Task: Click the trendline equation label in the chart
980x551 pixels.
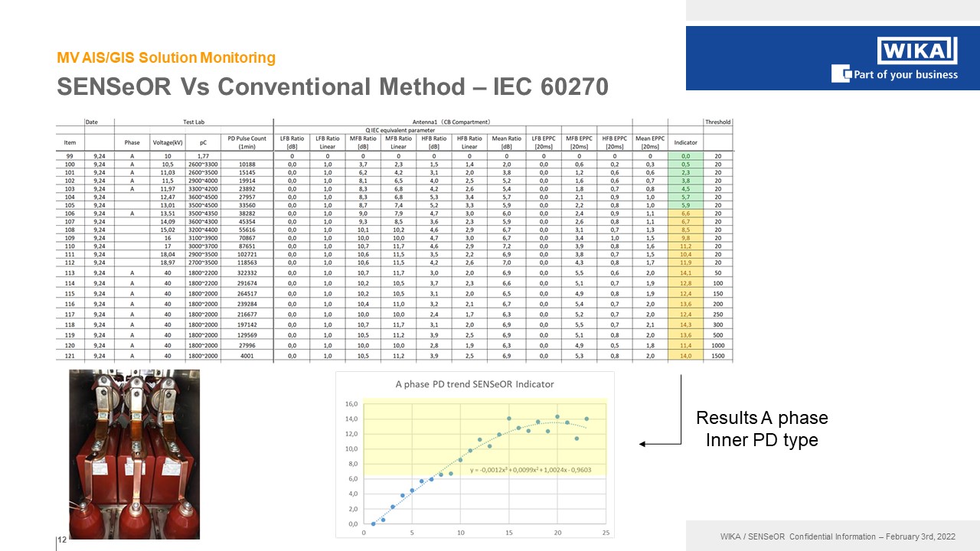Action: point(530,470)
